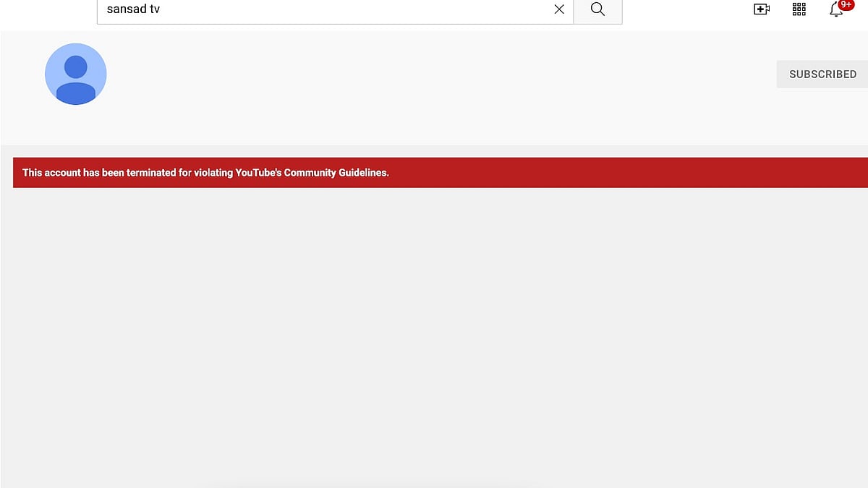Viewport: 868px width, 488px height.
Task: Open the create video camera icon
Action: [x=762, y=9]
